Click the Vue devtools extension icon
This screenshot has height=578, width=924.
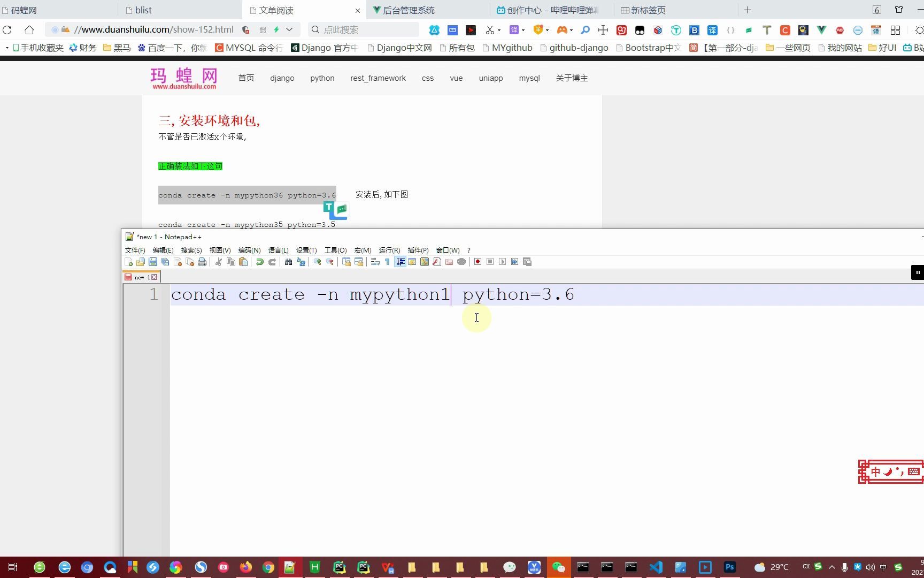[821, 30]
